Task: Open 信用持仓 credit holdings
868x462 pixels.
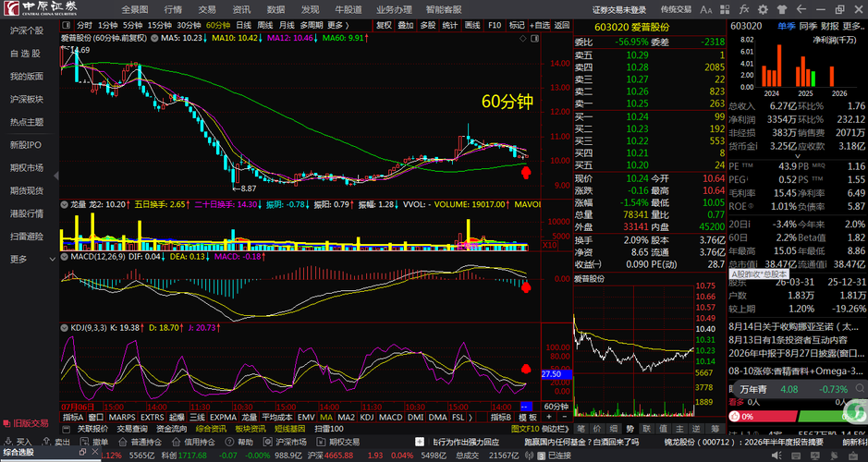Action: pyautogui.click(x=193, y=442)
